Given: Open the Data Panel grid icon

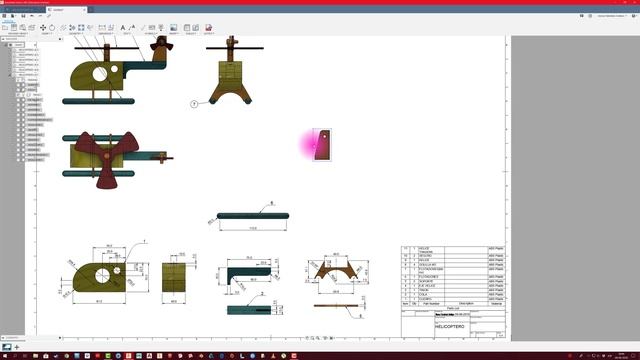Looking at the screenshot, I should pos(4,16).
